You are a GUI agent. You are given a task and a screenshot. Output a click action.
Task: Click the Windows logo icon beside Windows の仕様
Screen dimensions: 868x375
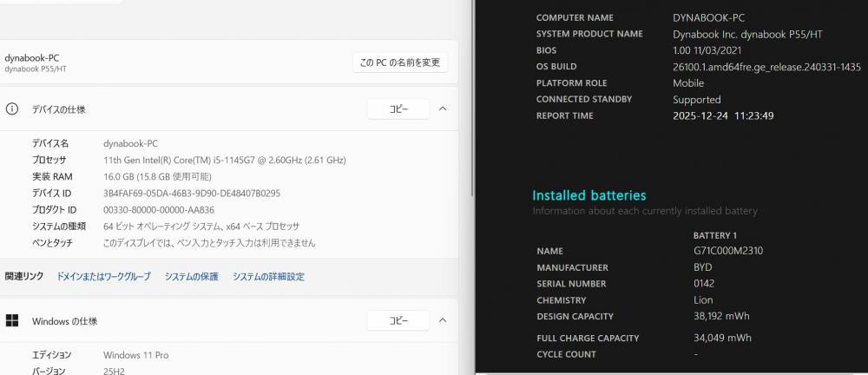pyautogui.click(x=11, y=320)
